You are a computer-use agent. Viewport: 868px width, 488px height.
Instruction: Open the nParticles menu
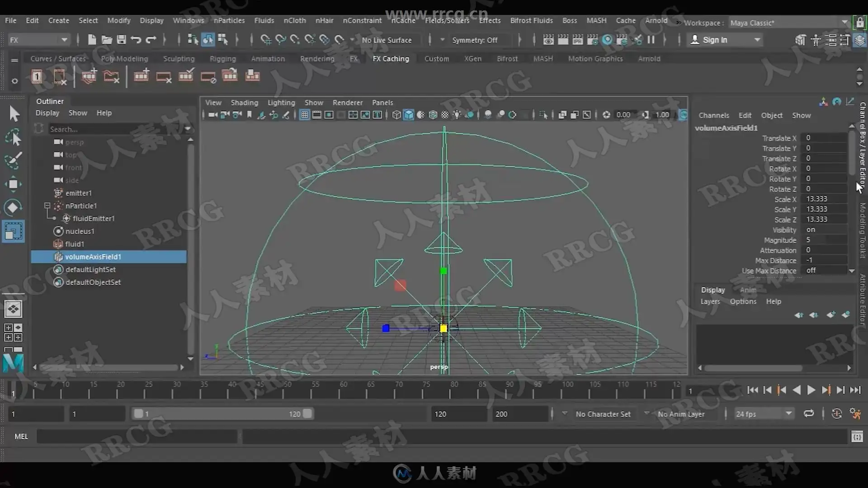tap(229, 20)
